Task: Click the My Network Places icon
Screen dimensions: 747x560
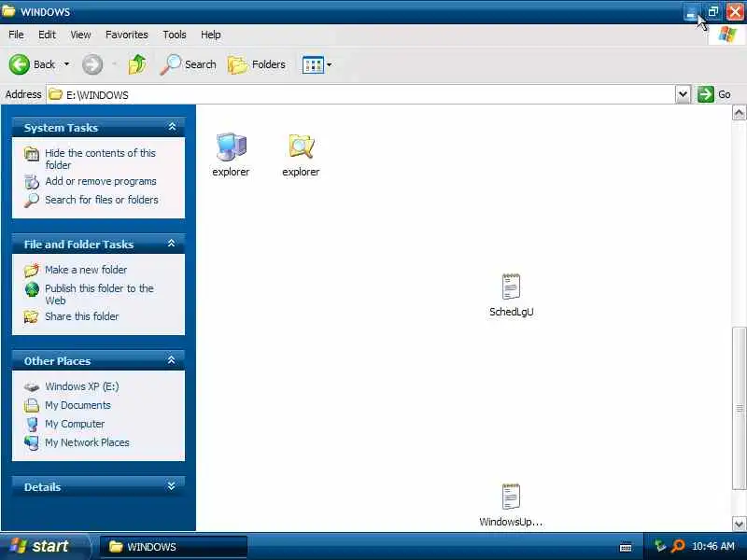Action: tap(32, 442)
